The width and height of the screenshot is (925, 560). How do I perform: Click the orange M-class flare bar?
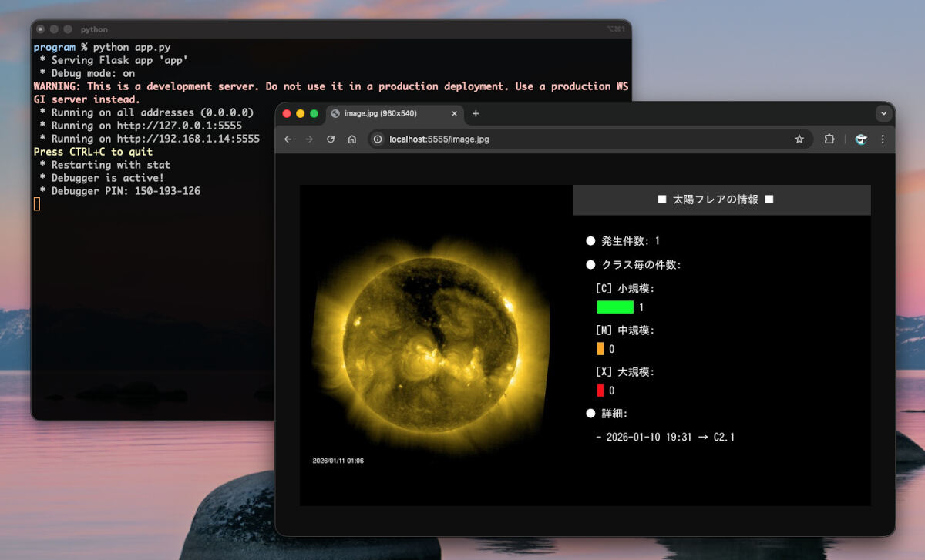point(601,348)
